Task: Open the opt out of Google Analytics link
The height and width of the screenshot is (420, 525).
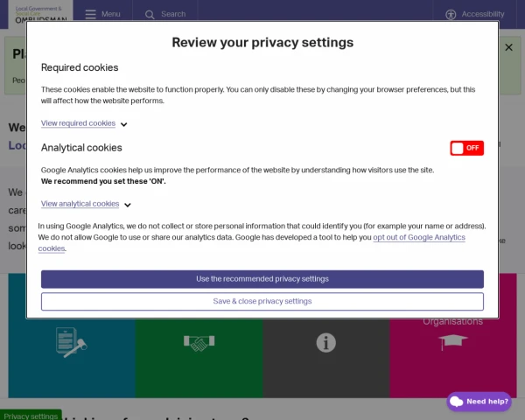Action: tap(419, 237)
